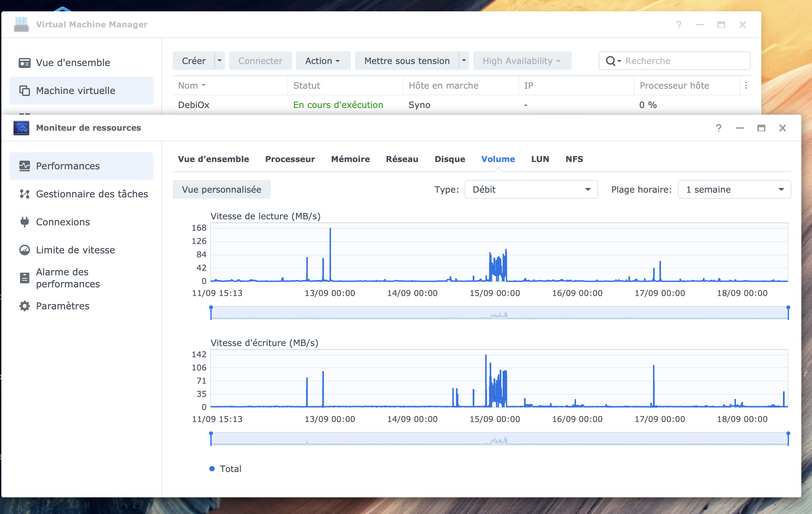
Task: Click the Connexions plug icon
Action: 25,222
